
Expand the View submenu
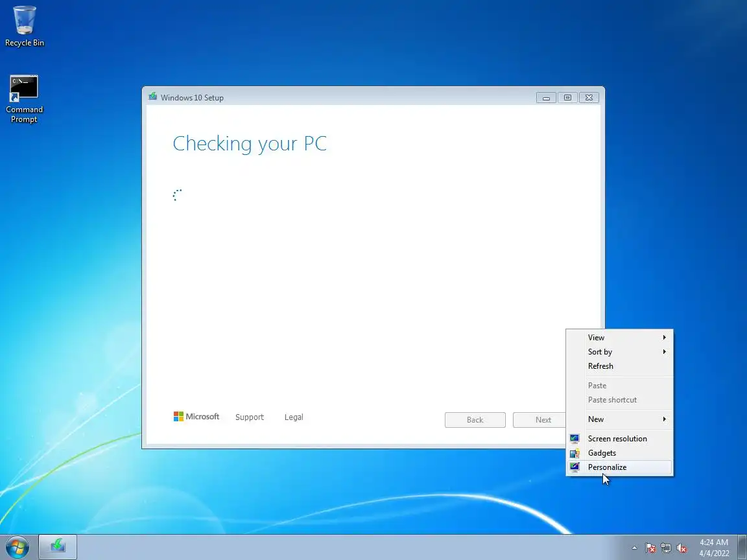[620, 338]
